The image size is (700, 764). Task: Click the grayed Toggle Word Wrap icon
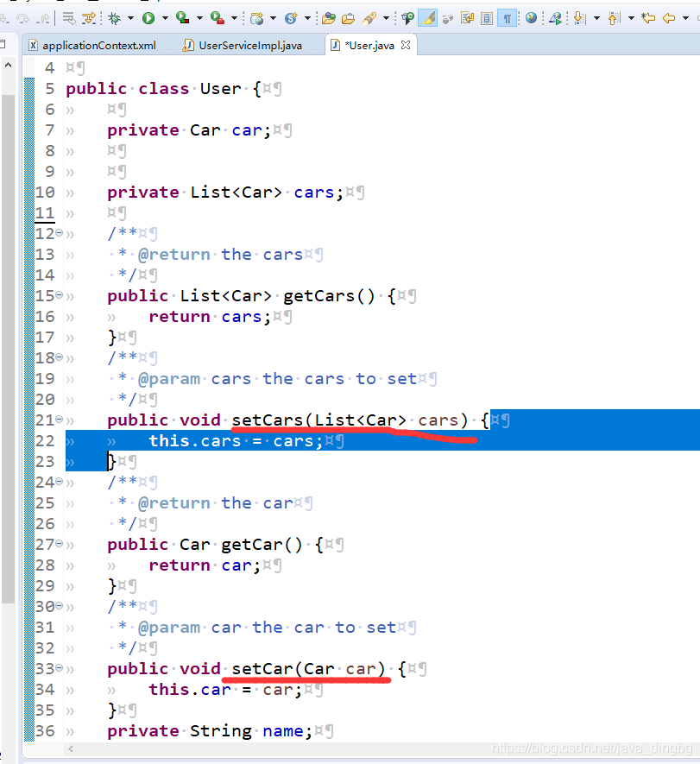point(448,18)
